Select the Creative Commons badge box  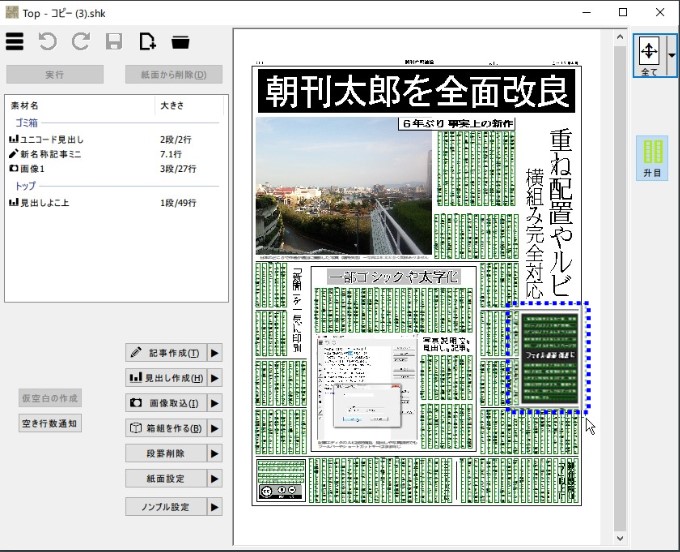(281, 480)
